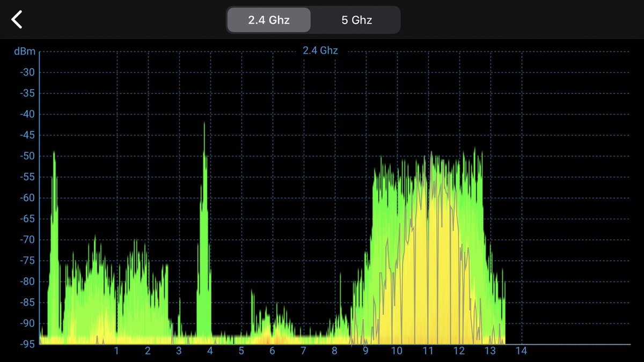Click channel 4 on the x-axis
644x362 pixels.
click(210, 351)
